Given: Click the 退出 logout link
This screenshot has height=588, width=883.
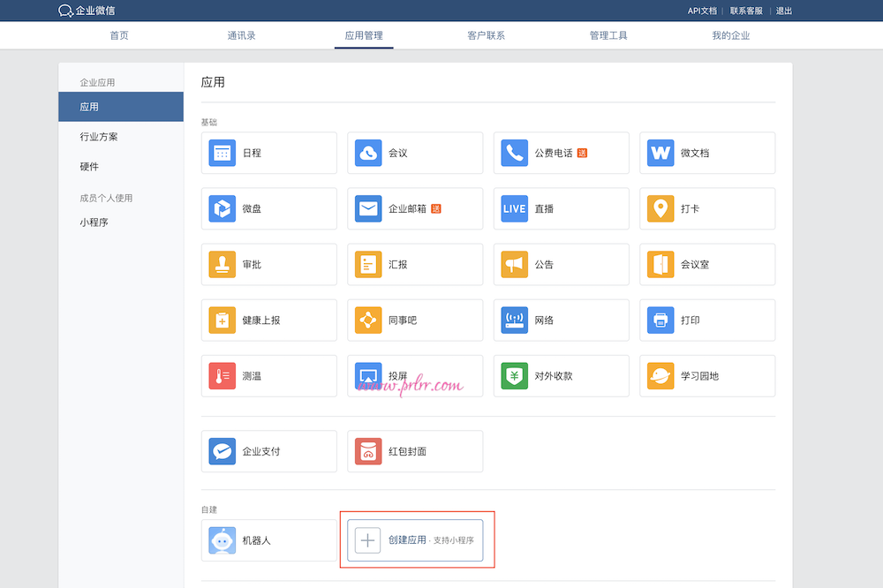Looking at the screenshot, I should (x=783, y=11).
